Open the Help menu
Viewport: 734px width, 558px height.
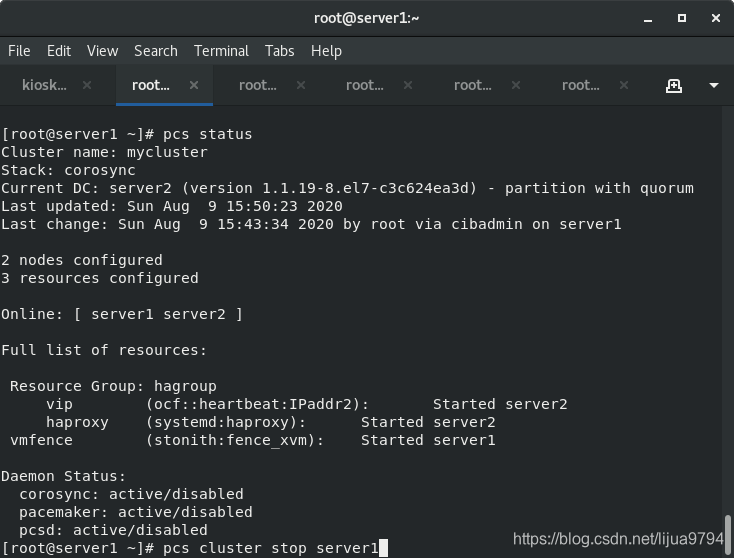point(326,51)
